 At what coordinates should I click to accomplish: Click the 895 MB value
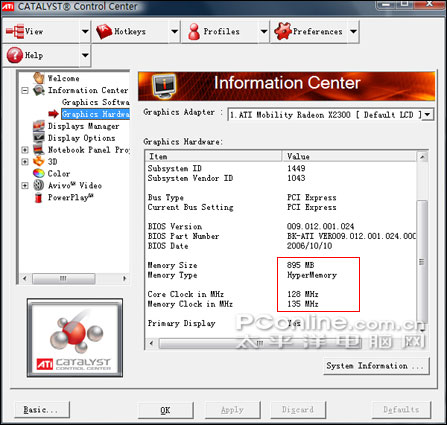300,265
